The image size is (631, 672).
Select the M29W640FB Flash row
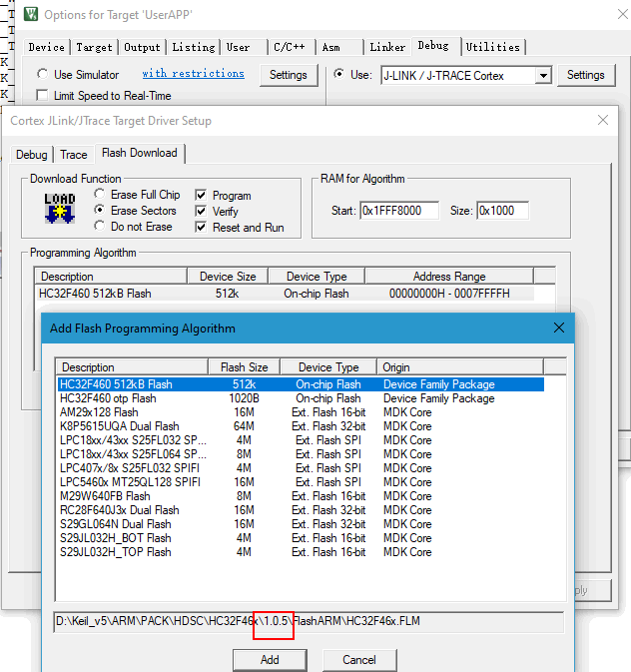(x=301, y=496)
